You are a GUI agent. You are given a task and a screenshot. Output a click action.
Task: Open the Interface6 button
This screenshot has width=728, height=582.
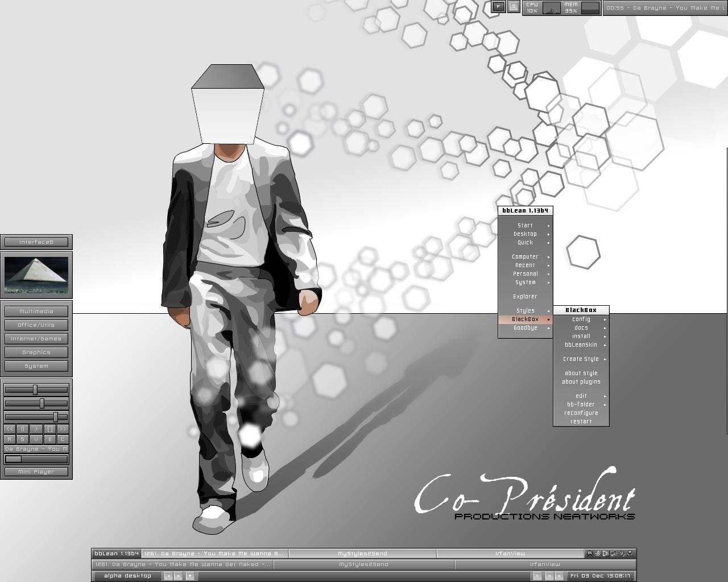pyautogui.click(x=36, y=242)
